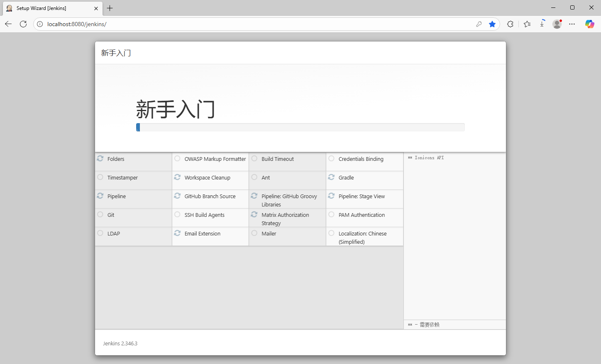Click the Matrix Authorization Strategy label
This screenshot has width=601, height=364.
pos(285,219)
